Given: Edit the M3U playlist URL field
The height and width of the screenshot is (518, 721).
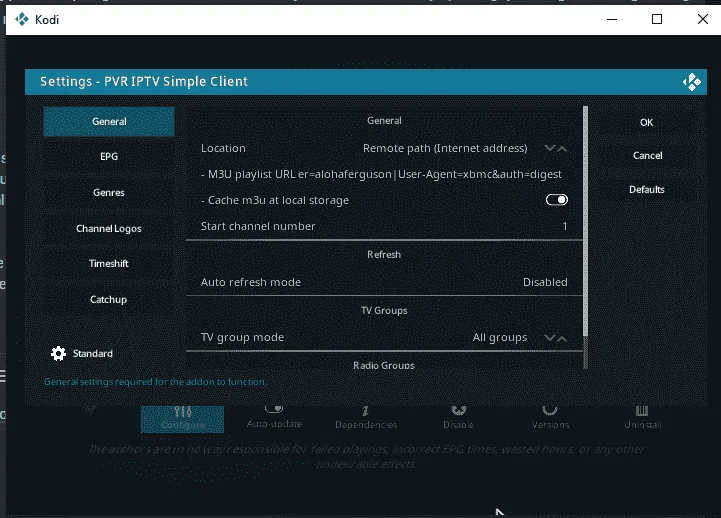Looking at the screenshot, I should (x=384, y=174).
